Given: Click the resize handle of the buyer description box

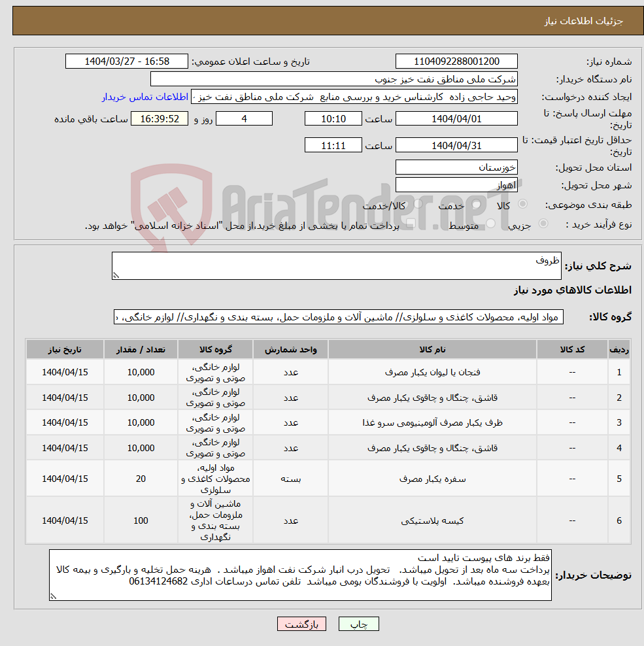Looking at the screenshot, I should tap(54, 597).
